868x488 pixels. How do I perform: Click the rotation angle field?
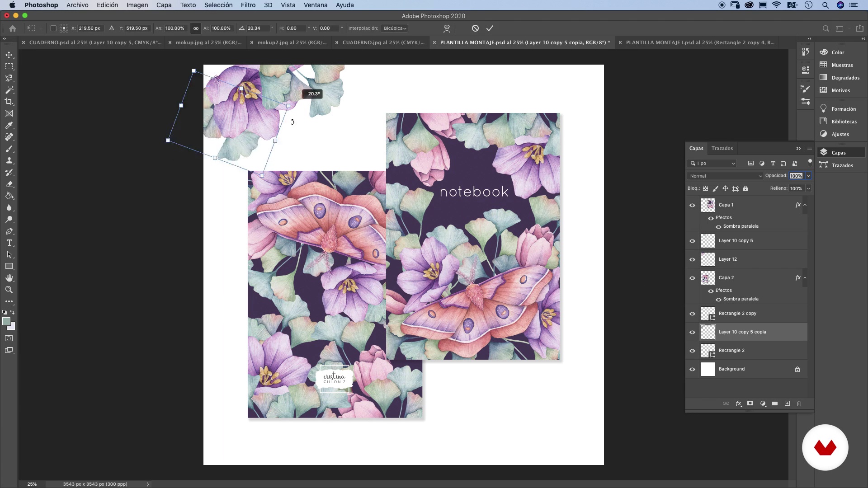258,28
